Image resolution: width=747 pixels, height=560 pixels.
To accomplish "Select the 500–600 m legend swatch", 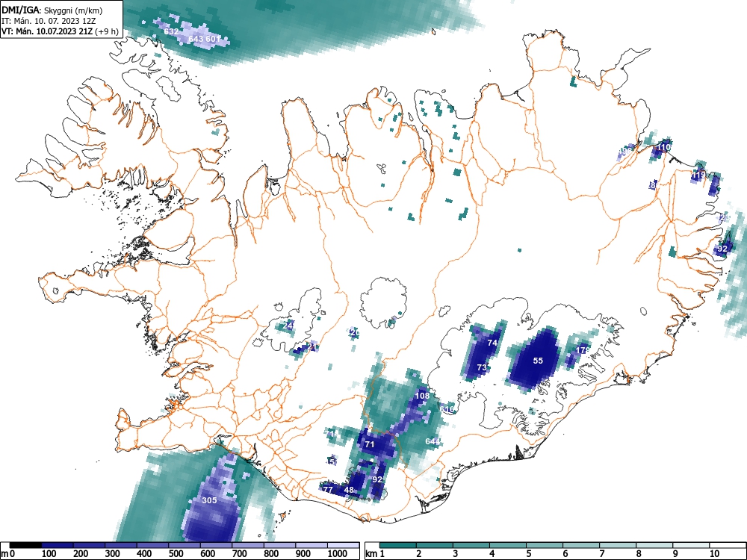I will pos(185,545).
